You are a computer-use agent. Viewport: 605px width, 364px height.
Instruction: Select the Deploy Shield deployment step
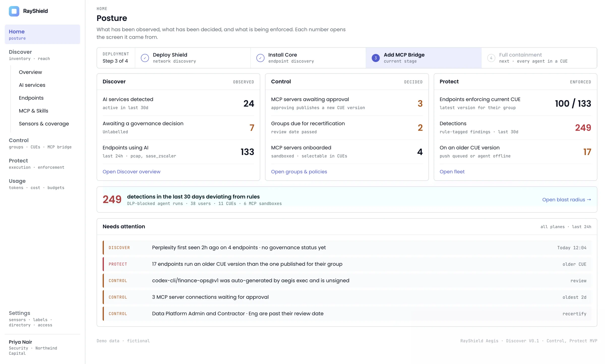[x=193, y=58]
